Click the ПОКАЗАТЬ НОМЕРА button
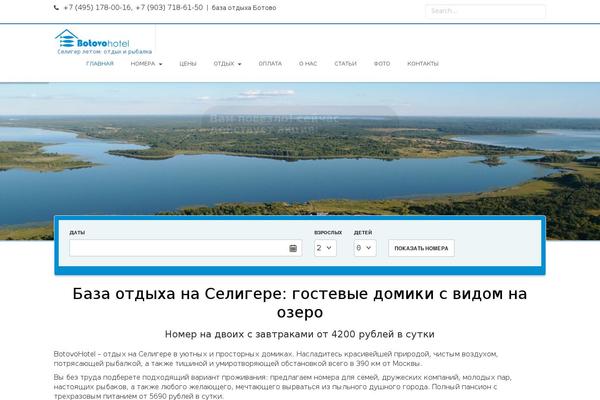 [x=421, y=248]
